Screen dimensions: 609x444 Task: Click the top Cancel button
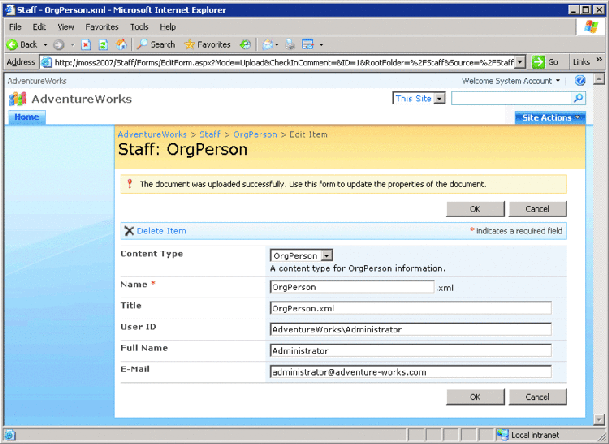coord(538,209)
